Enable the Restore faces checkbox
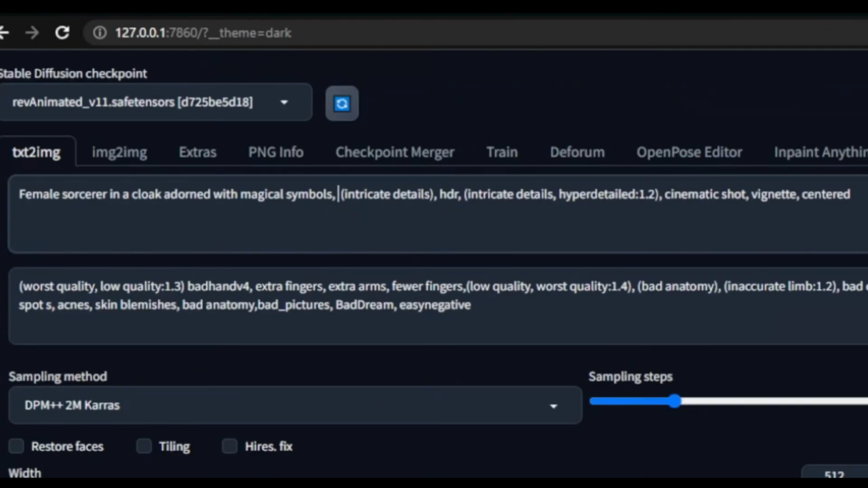The image size is (868, 488). (x=16, y=446)
